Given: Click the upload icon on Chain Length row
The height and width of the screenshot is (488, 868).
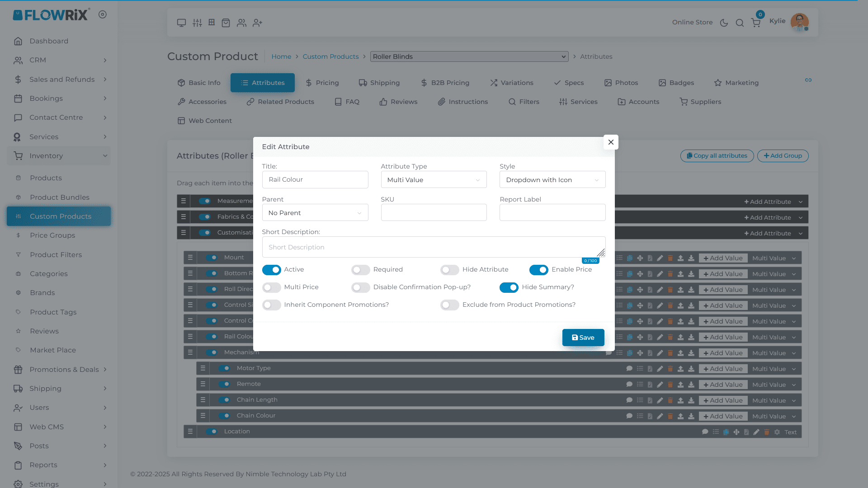Looking at the screenshot, I should tap(680, 400).
